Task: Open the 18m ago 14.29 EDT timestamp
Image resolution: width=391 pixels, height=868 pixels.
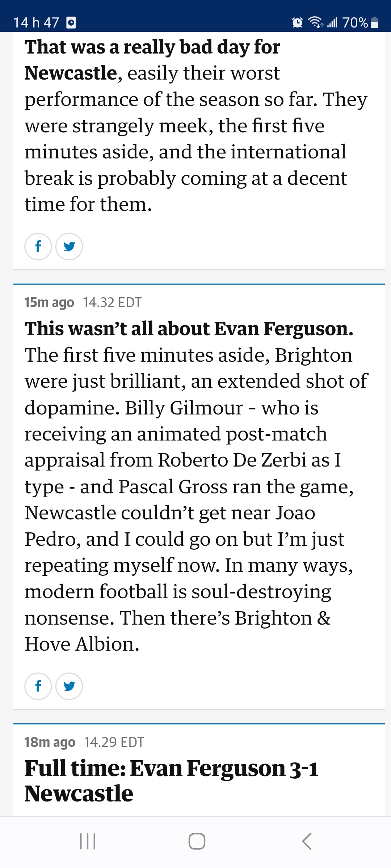Action: click(x=84, y=742)
